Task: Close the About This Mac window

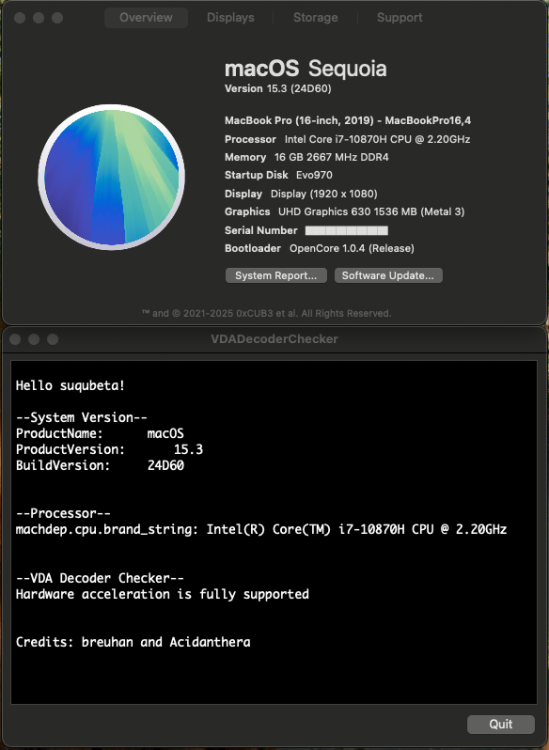Action: (20, 18)
